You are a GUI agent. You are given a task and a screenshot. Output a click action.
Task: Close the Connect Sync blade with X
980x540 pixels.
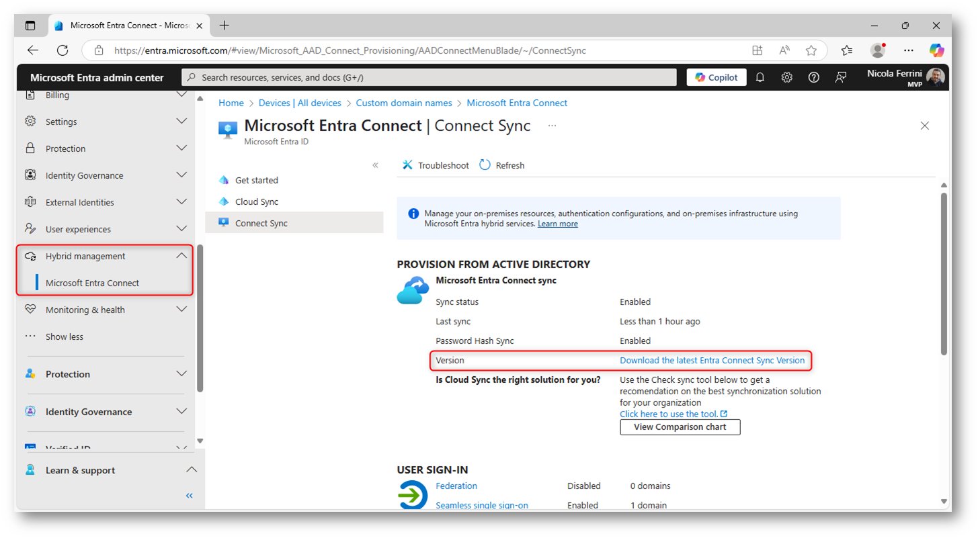[925, 126]
